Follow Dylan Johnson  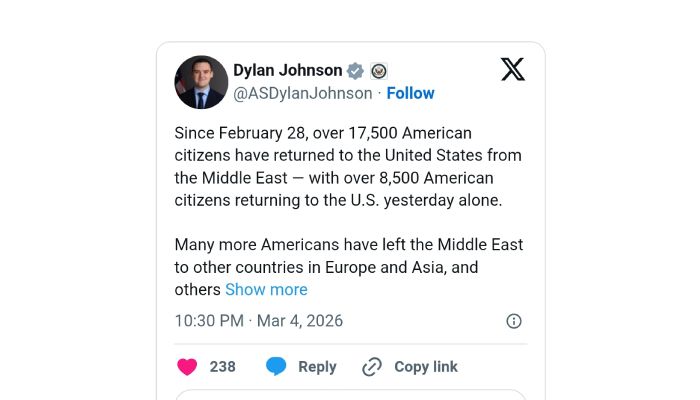coord(410,93)
